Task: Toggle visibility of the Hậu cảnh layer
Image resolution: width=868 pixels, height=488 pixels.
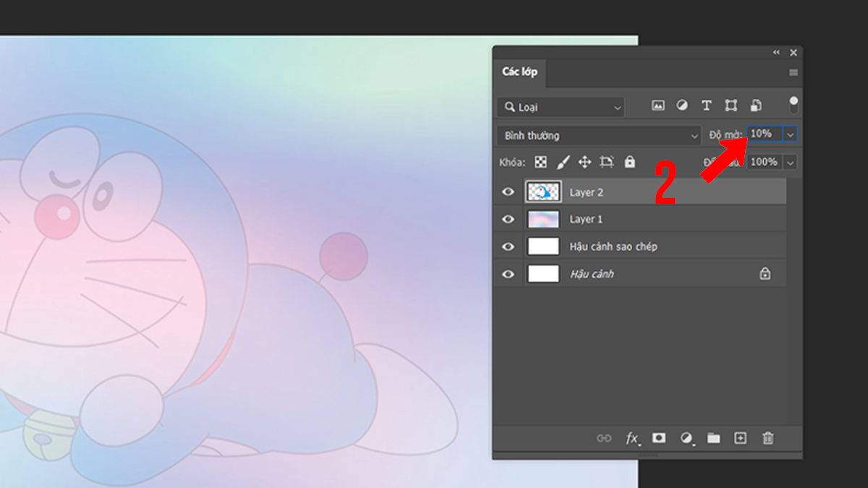Action: 509,274
